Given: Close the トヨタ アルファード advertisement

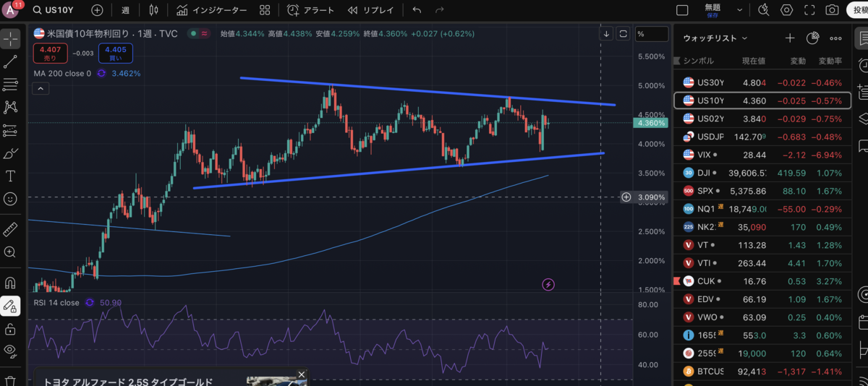Looking at the screenshot, I should pyautogui.click(x=302, y=374).
